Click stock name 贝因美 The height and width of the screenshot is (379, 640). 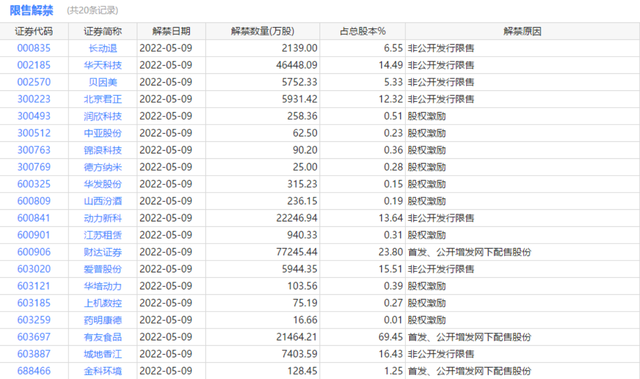pos(103,82)
